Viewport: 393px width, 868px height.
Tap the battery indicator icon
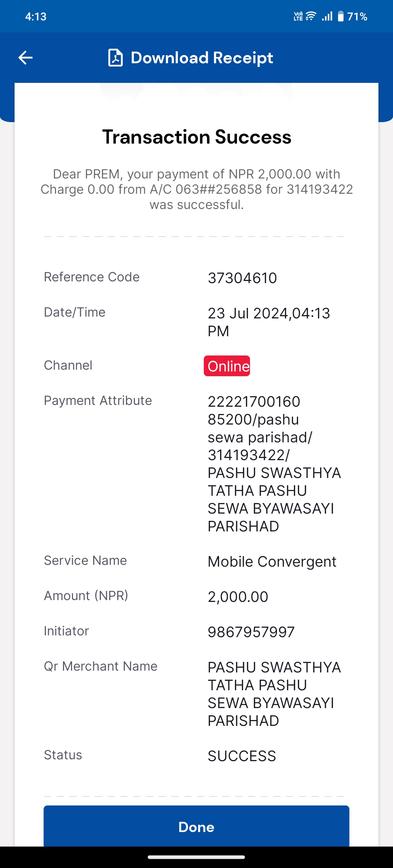tap(341, 16)
